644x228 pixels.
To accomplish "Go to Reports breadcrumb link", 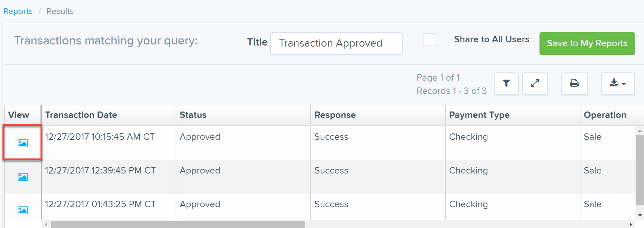I will click(x=18, y=11).
